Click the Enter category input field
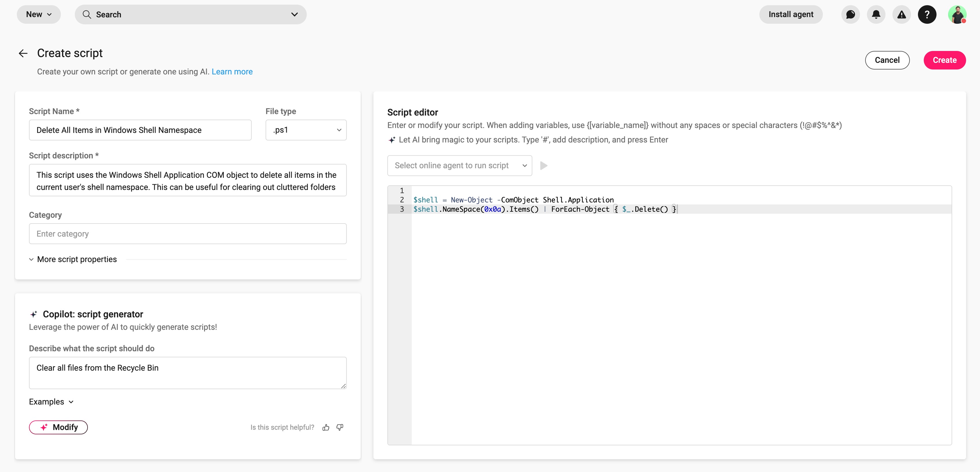This screenshot has width=980, height=472. point(188,234)
